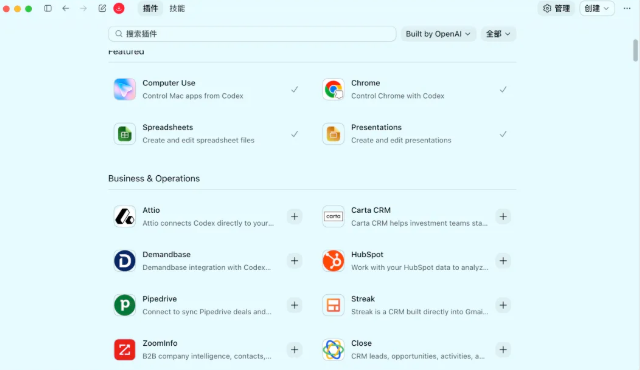The width and height of the screenshot is (640, 370).
Task: Switch to the 插件 tab
Action: coord(150,8)
